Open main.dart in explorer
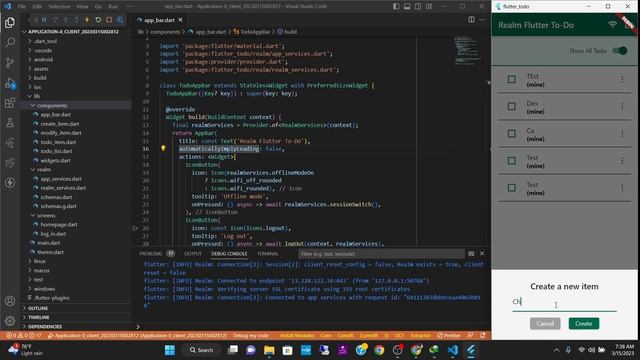The width and height of the screenshot is (640, 360). point(49,243)
